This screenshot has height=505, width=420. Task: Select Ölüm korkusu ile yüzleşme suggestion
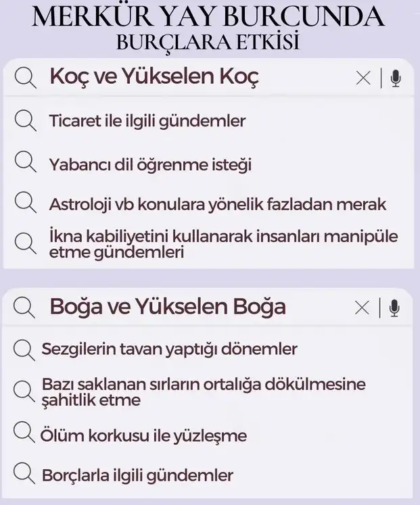143,436
